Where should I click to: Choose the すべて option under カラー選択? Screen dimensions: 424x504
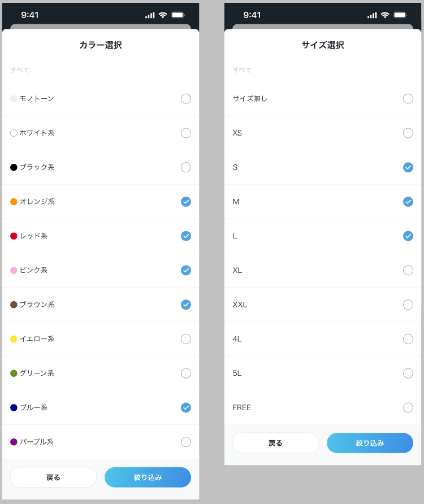[20, 70]
